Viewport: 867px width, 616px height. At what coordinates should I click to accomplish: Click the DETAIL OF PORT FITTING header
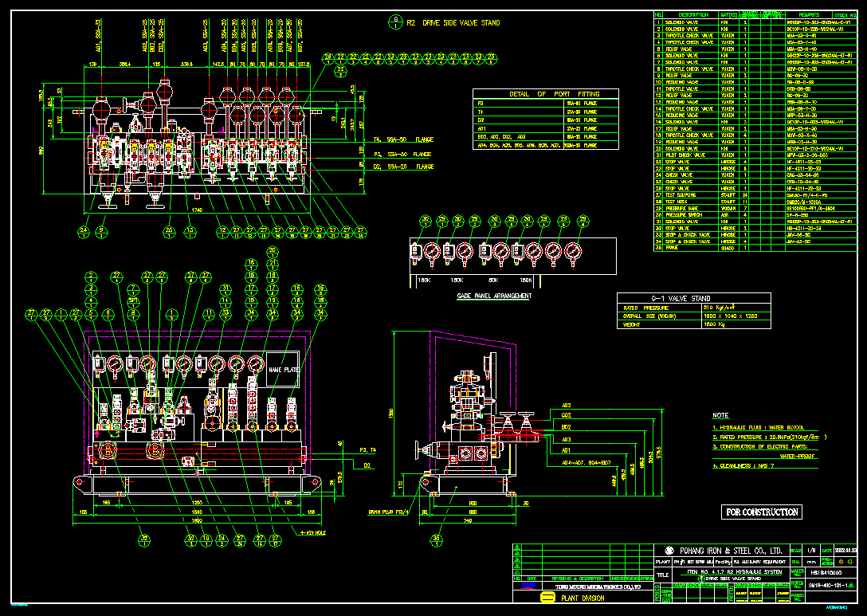[x=537, y=94]
